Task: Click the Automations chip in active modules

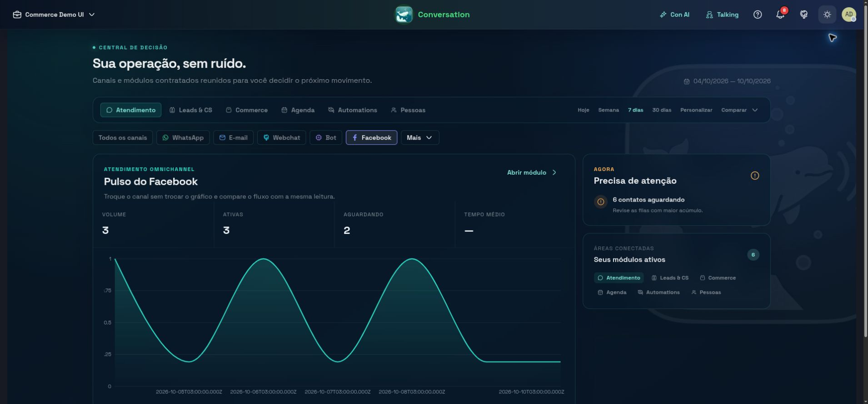Action: click(659, 293)
